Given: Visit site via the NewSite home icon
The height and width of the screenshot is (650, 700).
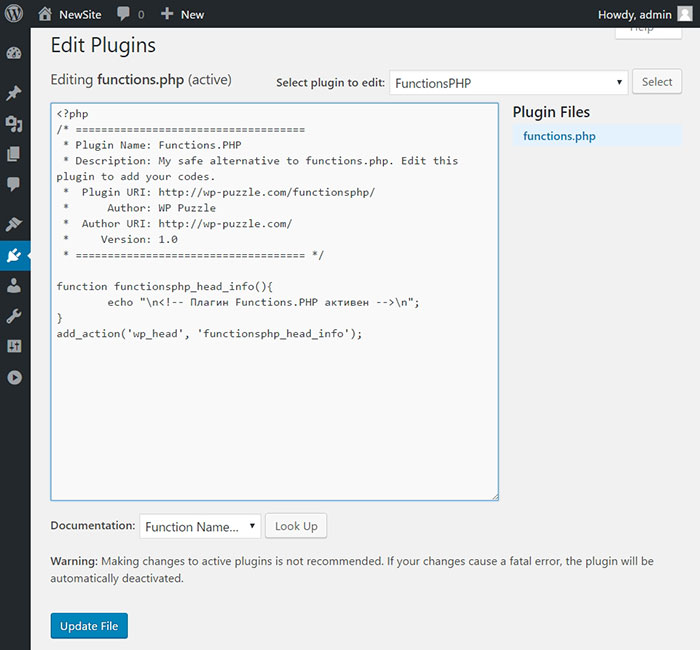Looking at the screenshot, I should pyautogui.click(x=45, y=14).
